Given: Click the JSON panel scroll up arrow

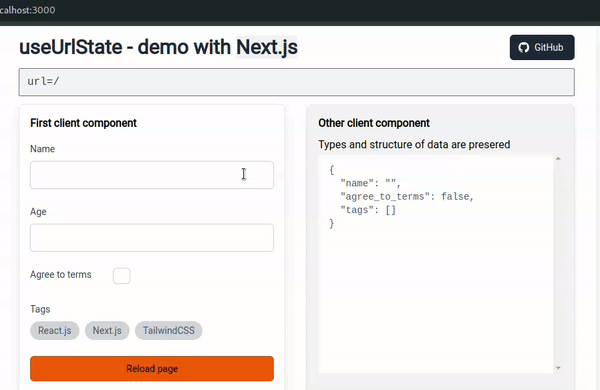Looking at the screenshot, I should tap(558, 159).
